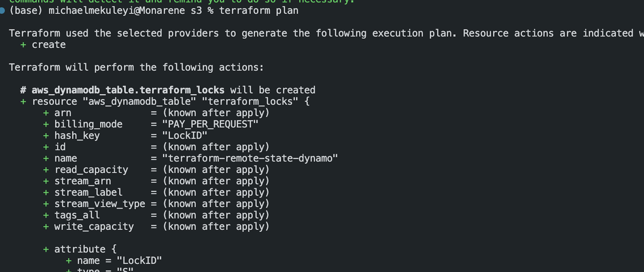Click the "write_capacity" attribute name
This screenshot has width=644, height=272.
[94, 227]
